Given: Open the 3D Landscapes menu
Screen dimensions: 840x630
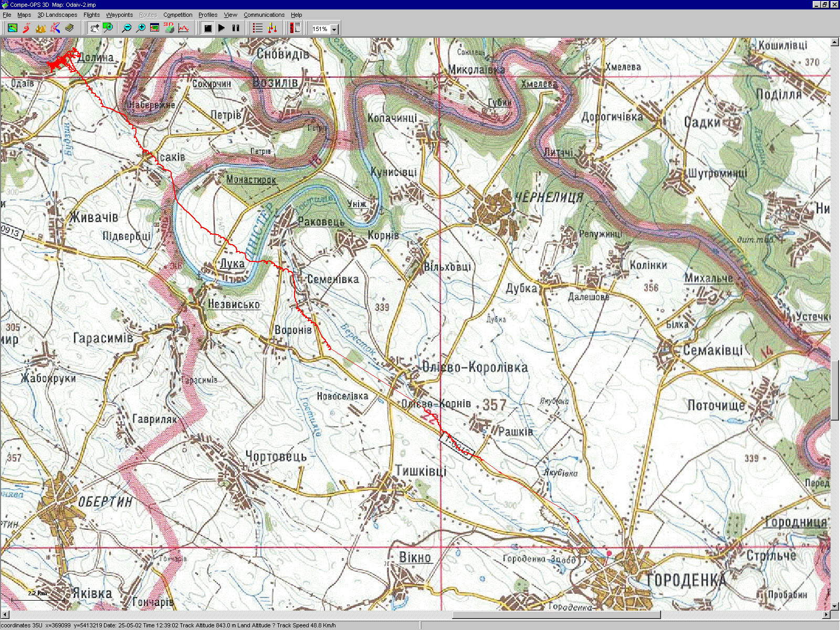Looking at the screenshot, I should click(x=57, y=15).
